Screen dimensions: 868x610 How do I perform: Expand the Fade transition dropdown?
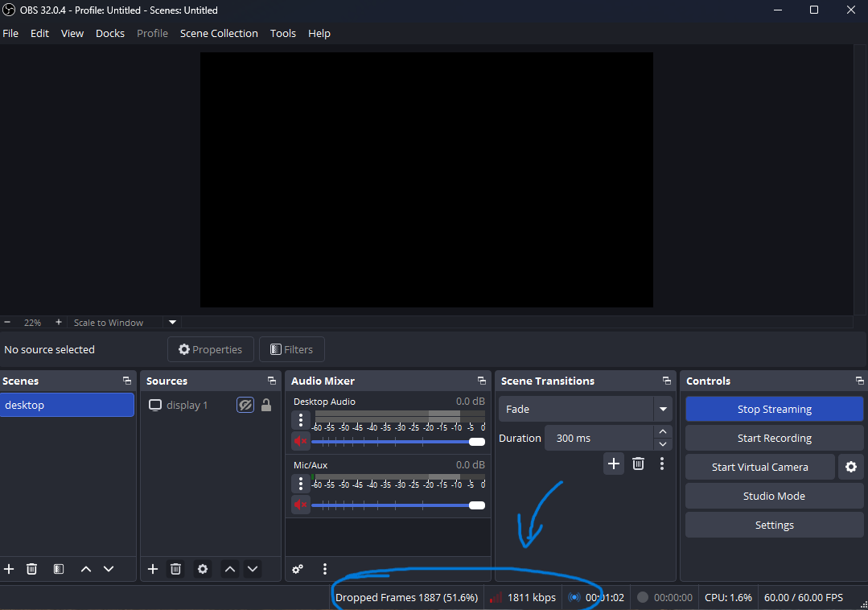pyautogui.click(x=663, y=409)
